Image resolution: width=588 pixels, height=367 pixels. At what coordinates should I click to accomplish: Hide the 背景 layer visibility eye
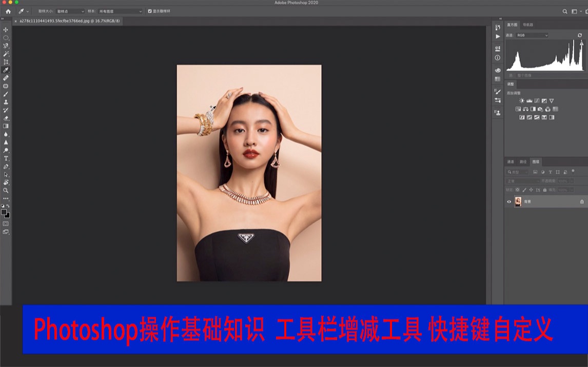(509, 201)
